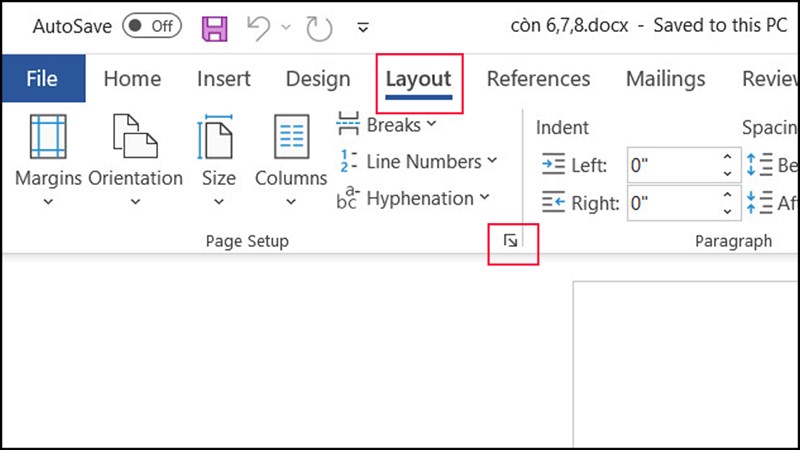The width and height of the screenshot is (800, 450).
Task: Switch to the Home tab
Action: click(132, 79)
